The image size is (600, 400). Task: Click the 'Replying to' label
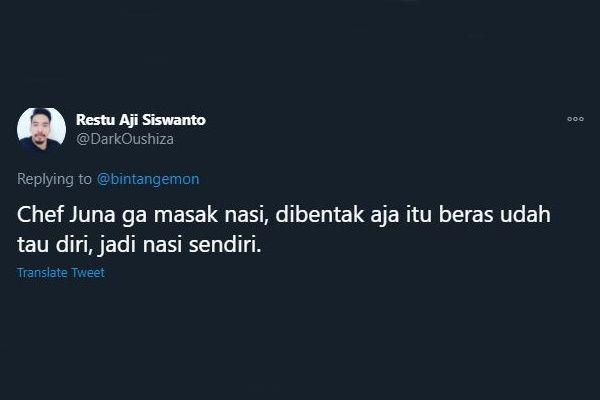54,179
